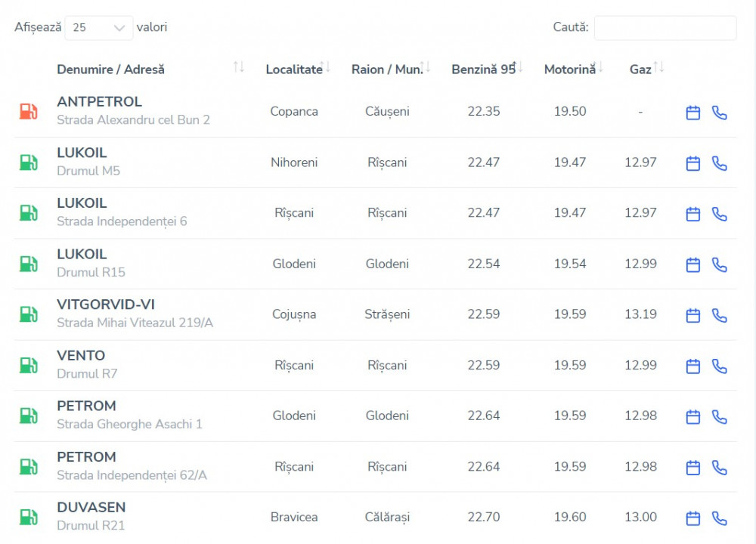Click phone icon for Petrom Strada Independenței 62/A
Screen dimensions: 756x544
720,468
